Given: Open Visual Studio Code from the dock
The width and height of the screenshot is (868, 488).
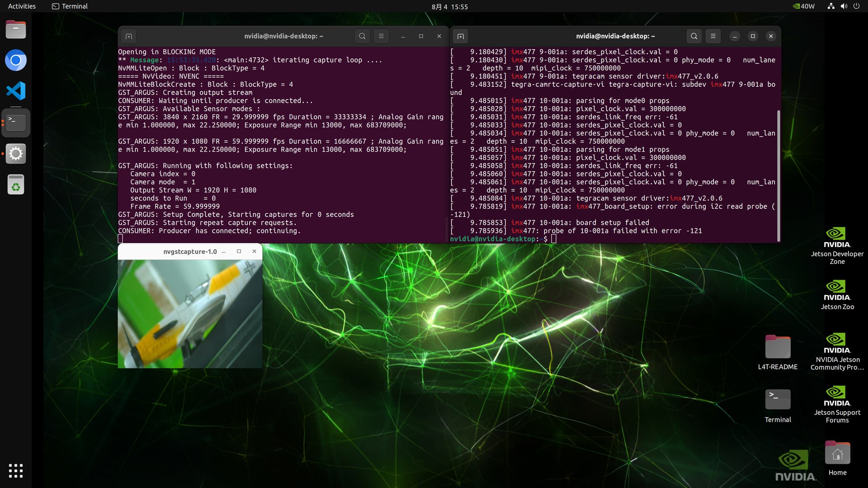Looking at the screenshot, I should click(x=16, y=91).
